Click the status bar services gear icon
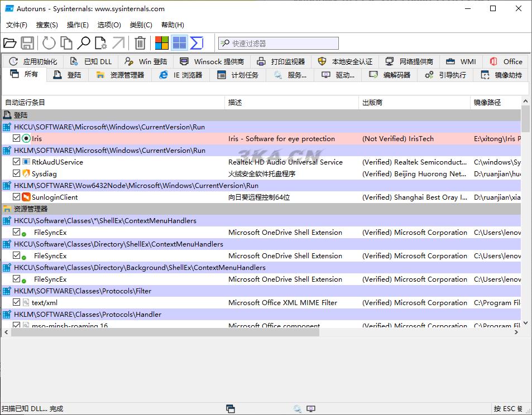Screen dimensions: 532x415 coord(297,409)
